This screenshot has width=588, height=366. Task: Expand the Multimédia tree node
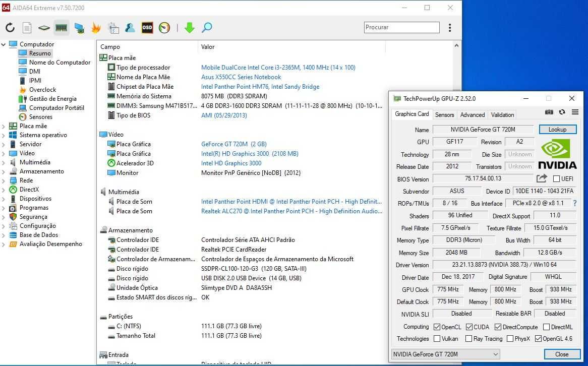[4, 162]
